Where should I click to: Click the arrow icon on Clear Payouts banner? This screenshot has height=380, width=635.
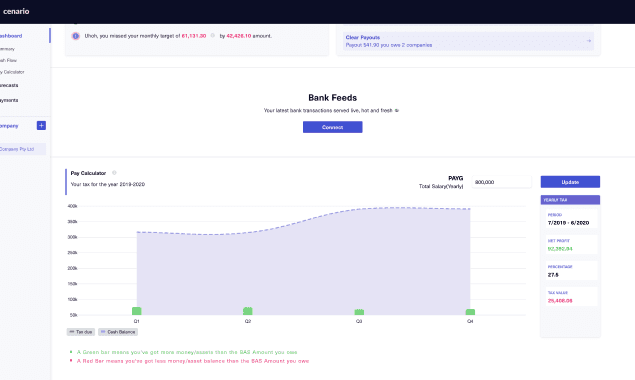[x=588, y=41]
